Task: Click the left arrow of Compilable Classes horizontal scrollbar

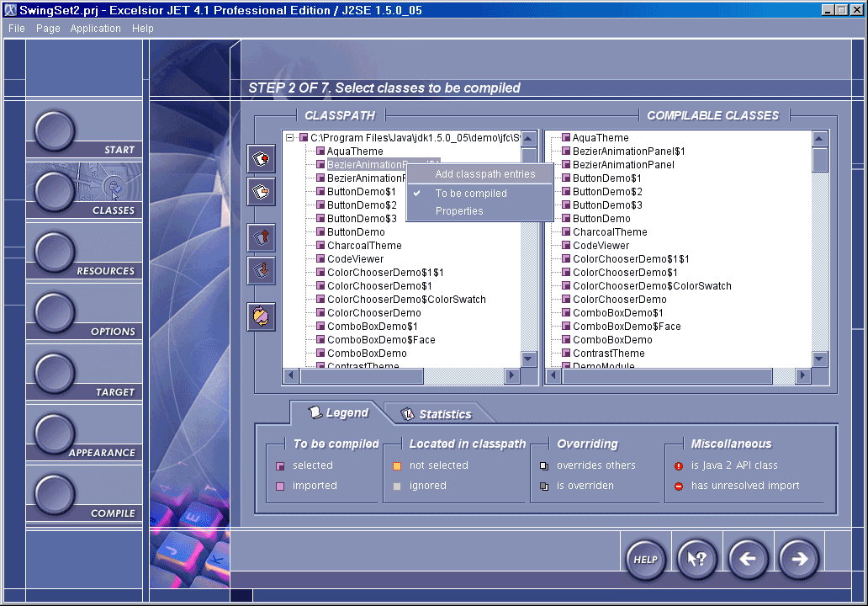Action: (x=553, y=375)
